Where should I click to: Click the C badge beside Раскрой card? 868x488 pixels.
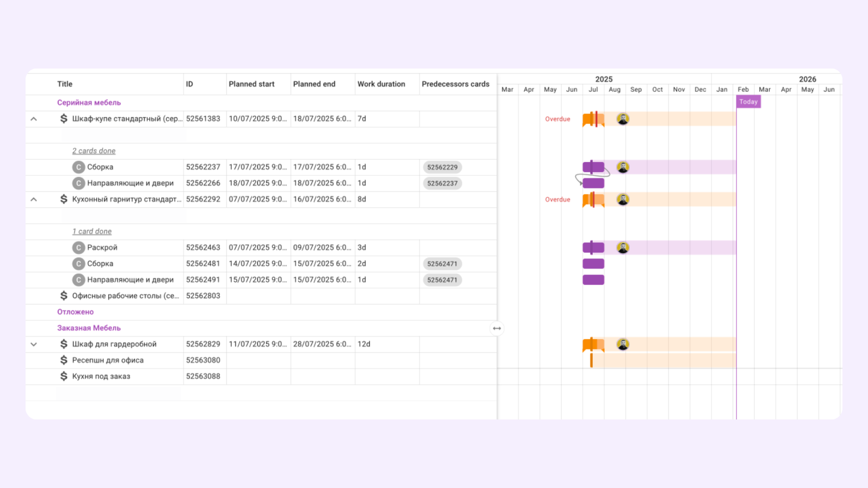78,248
